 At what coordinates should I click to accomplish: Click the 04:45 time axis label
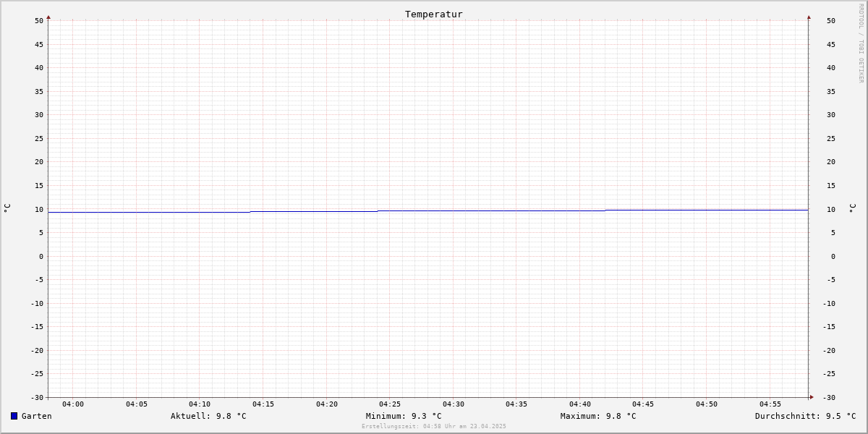pos(643,404)
